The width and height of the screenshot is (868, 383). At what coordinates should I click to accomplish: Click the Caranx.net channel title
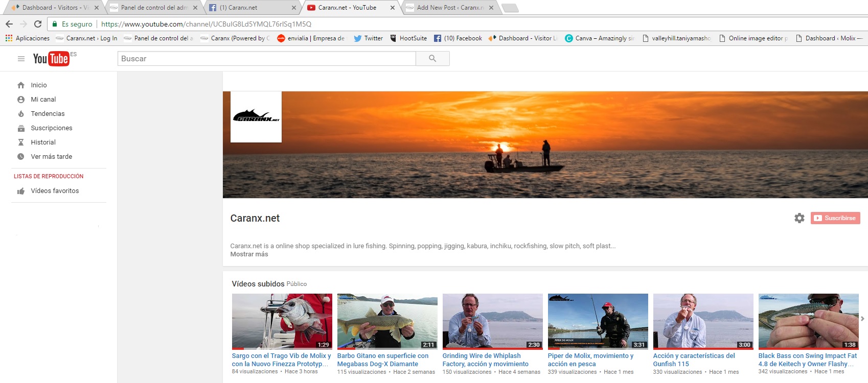[x=255, y=219]
